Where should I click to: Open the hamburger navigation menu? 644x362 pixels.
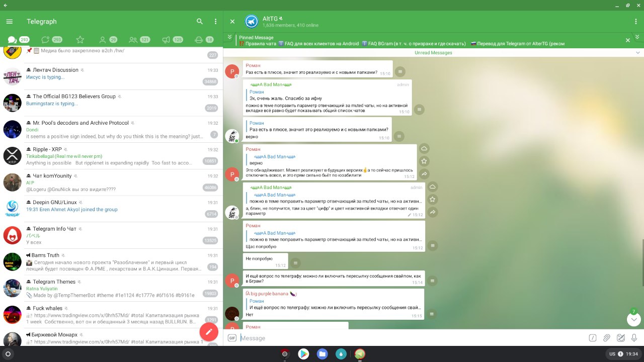[9, 22]
